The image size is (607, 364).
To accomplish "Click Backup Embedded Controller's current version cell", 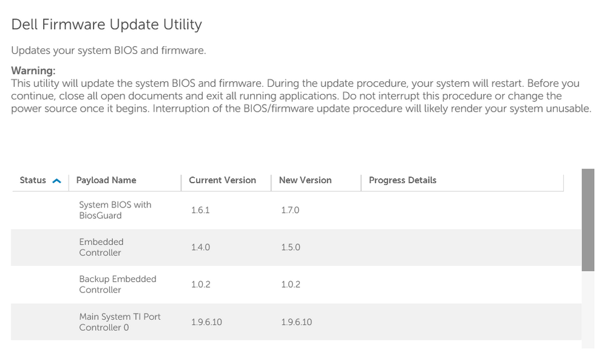I will [x=200, y=285].
